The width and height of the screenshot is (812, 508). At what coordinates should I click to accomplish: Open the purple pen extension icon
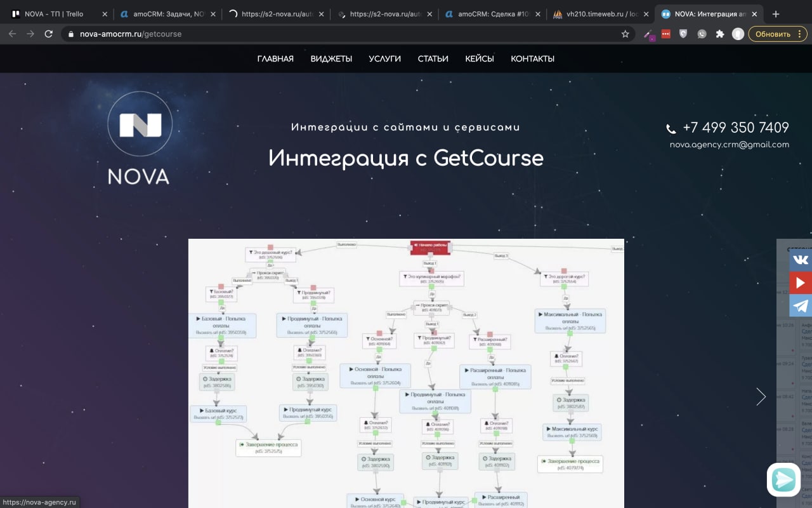[648, 34]
